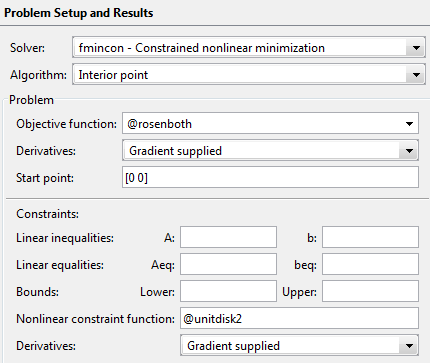Select the Interior point algorithm box
Screen dimensions: 430x363
pos(249,75)
